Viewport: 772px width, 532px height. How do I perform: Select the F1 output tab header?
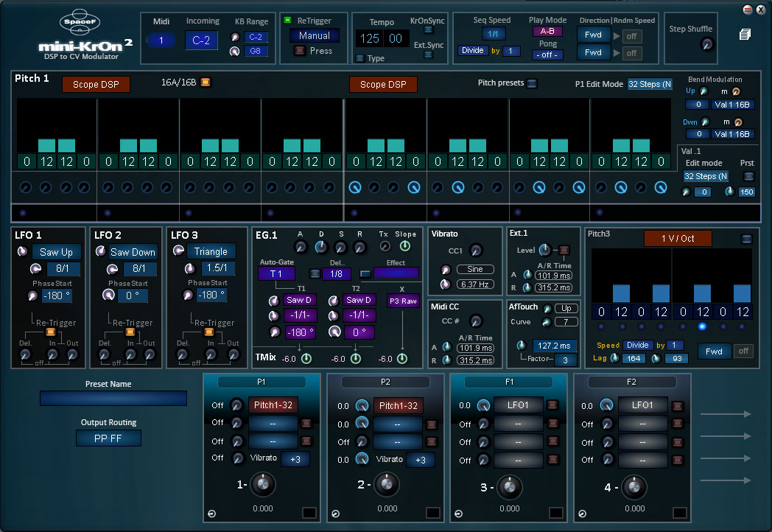[510, 382]
